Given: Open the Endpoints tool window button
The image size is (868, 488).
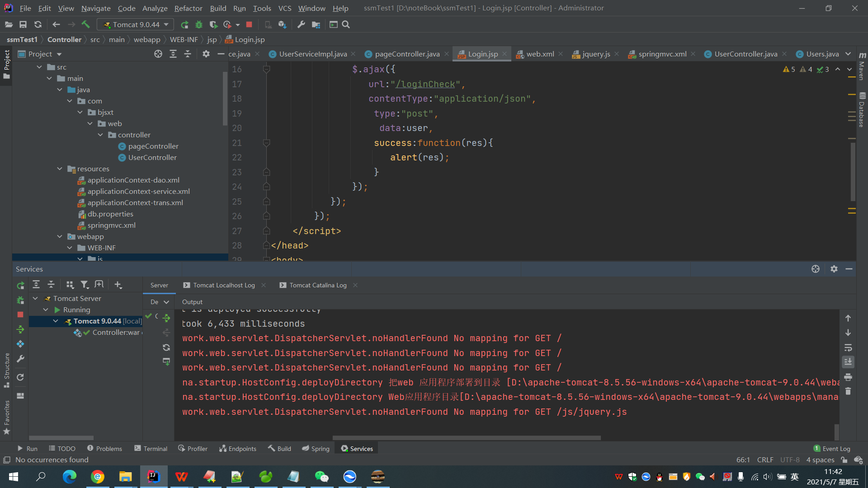Looking at the screenshot, I should [238, 448].
